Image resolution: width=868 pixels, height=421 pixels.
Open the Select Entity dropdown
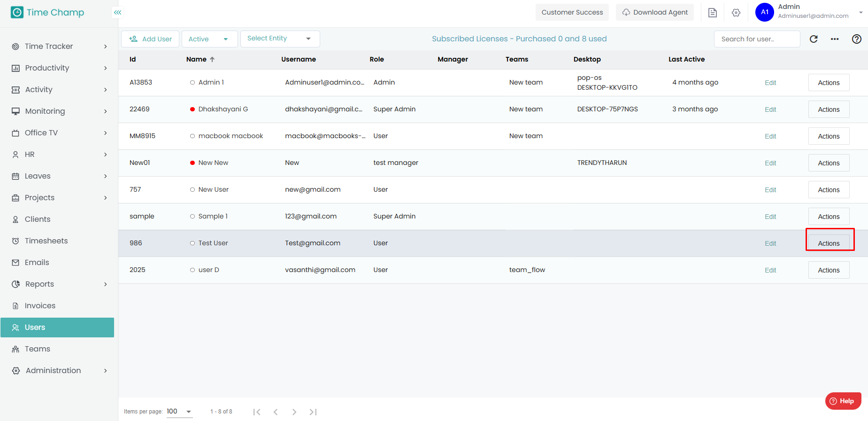(x=280, y=39)
